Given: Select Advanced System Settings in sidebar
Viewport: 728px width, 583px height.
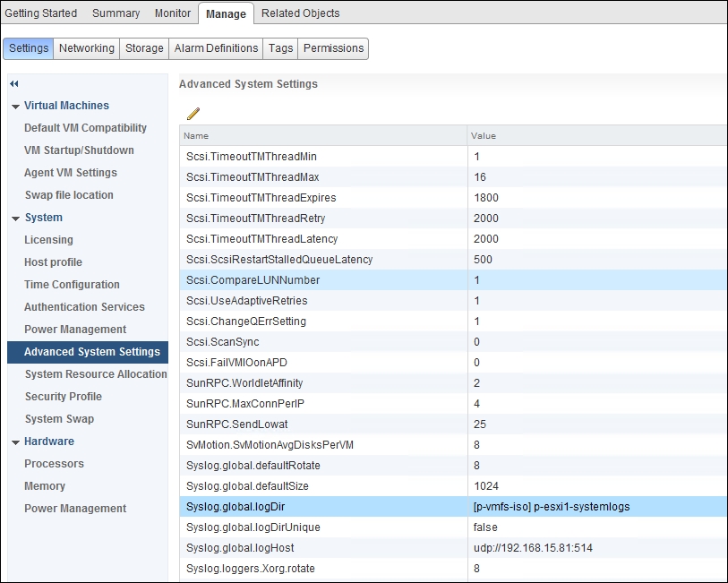Looking at the screenshot, I should (88, 352).
